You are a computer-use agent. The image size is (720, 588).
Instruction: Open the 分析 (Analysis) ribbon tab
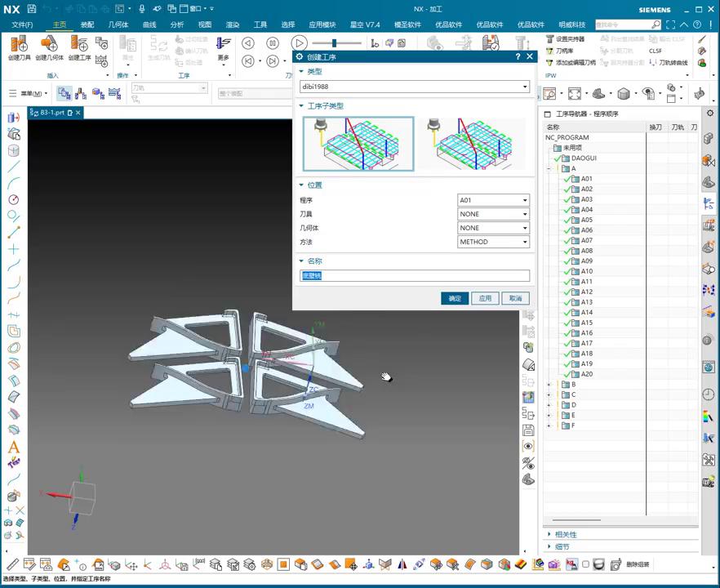click(177, 24)
